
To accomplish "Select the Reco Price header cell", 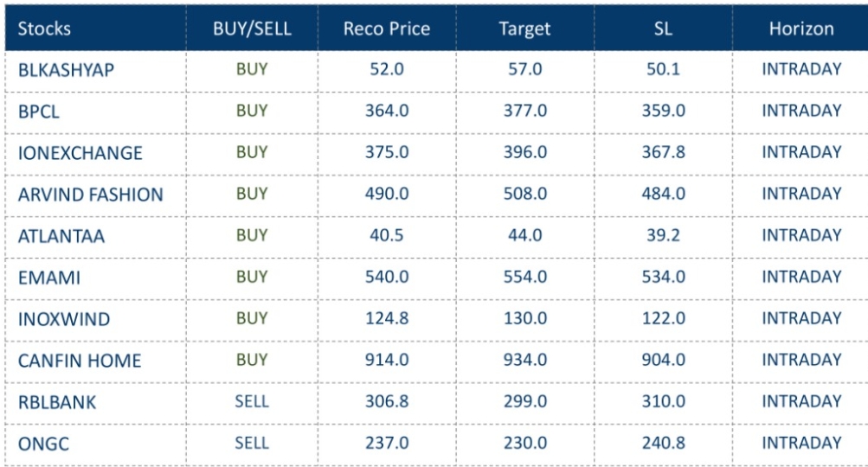I will (x=389, y=29).
